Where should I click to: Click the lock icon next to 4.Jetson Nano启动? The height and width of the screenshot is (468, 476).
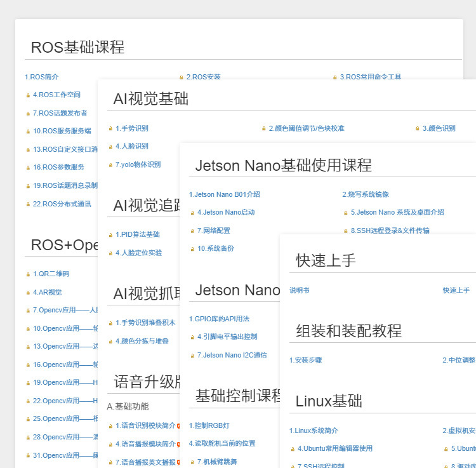pyautogui.click(x=192, y=213)
